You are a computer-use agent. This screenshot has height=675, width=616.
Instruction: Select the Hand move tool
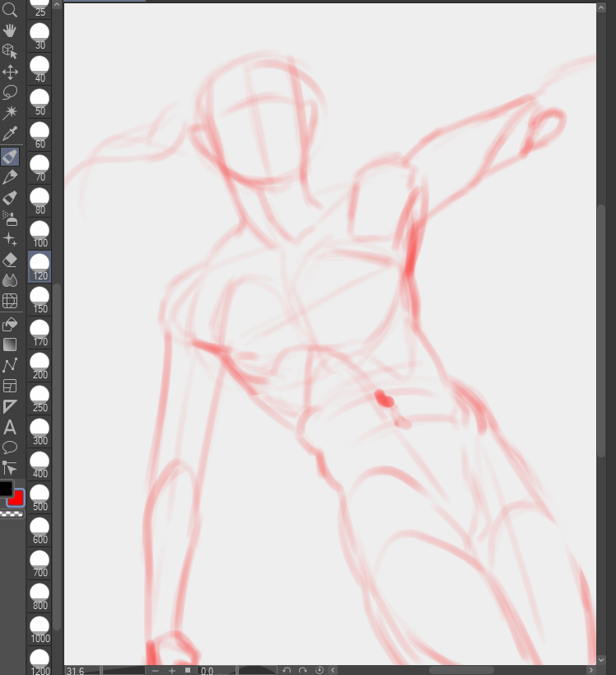[10, 30]
